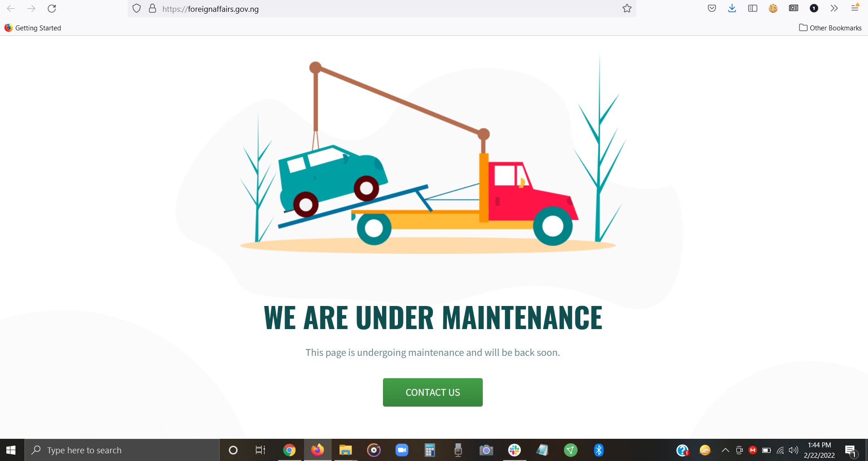
Task: Open the green paper-plane app on taskbar
Action: (571, 450)
